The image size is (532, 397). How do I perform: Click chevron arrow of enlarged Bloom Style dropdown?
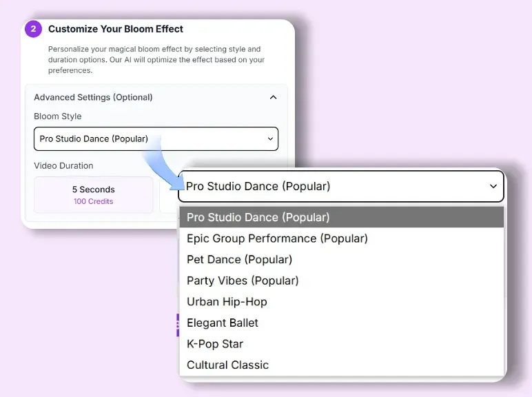pyautogui.click(x=493, y=186)
